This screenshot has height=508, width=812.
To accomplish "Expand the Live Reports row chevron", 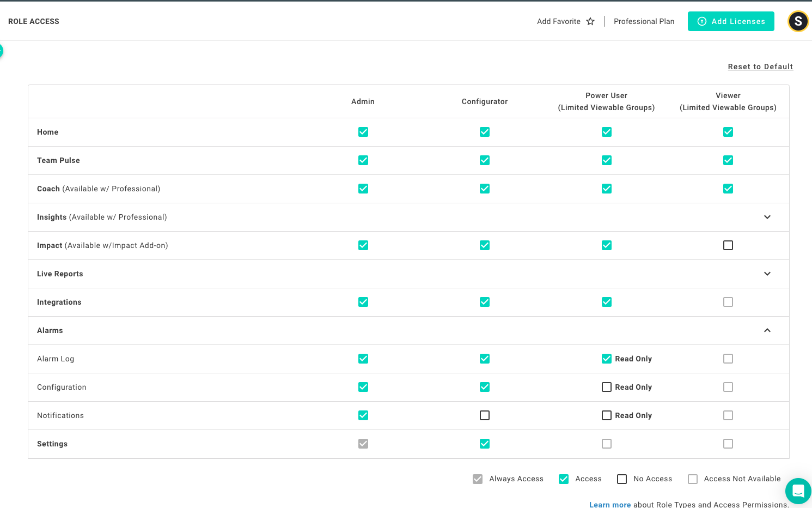I will coord(767,274).
